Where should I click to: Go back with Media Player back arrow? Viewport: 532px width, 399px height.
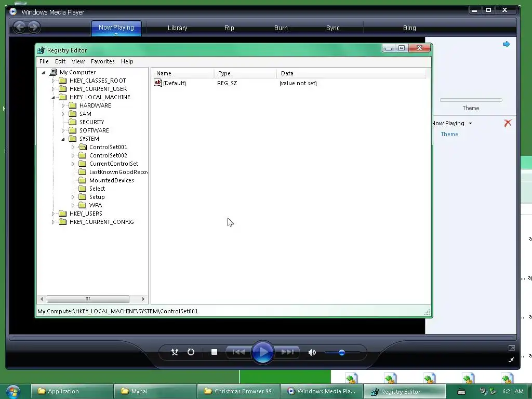pos(20,27)
